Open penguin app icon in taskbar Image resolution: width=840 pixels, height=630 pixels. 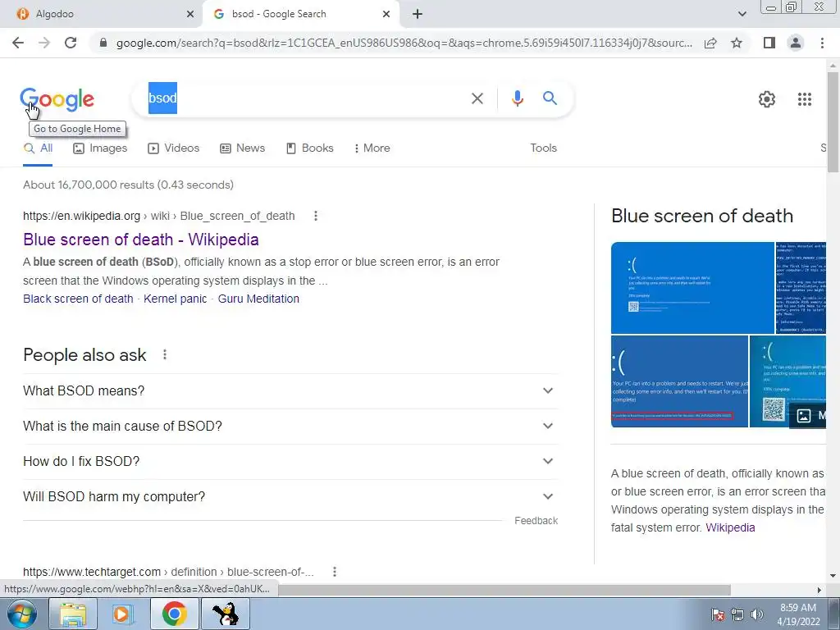click(226, 614)
